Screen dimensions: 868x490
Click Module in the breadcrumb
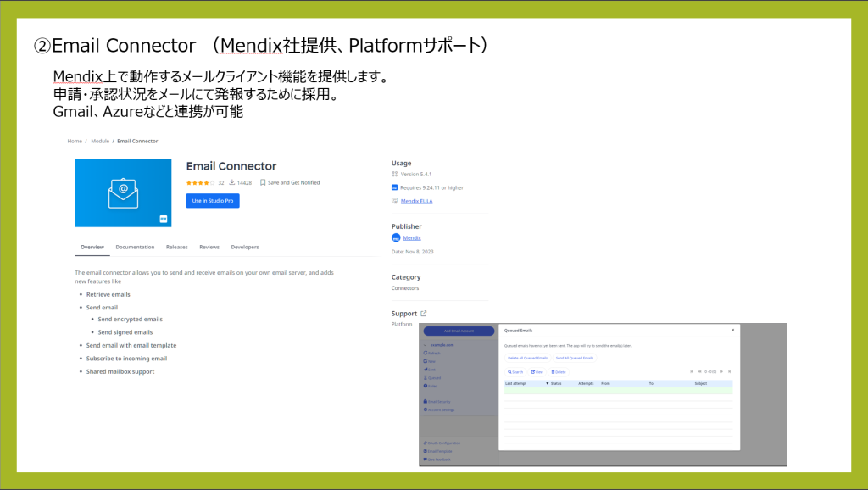coord(99,141)
